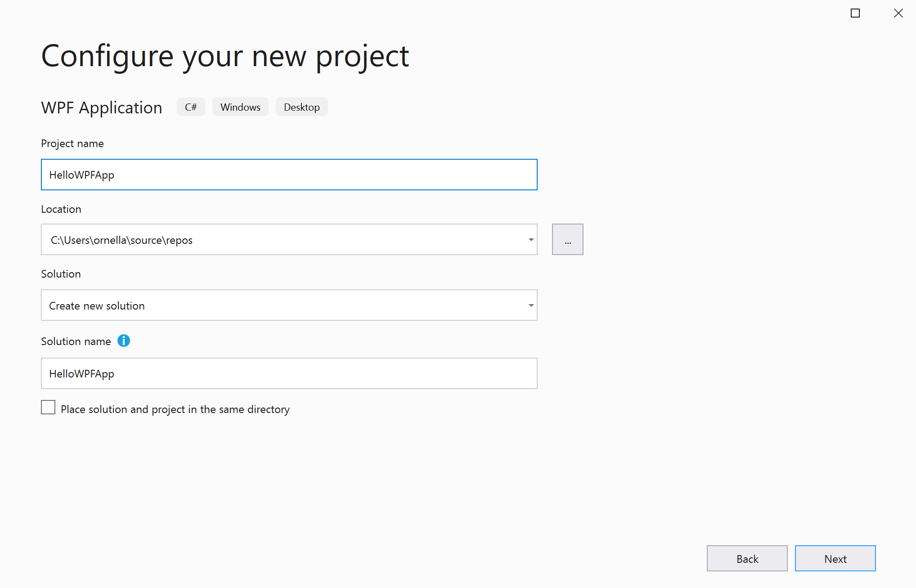
Task: Click the 'Solution name' label
Action: (76, 341)
